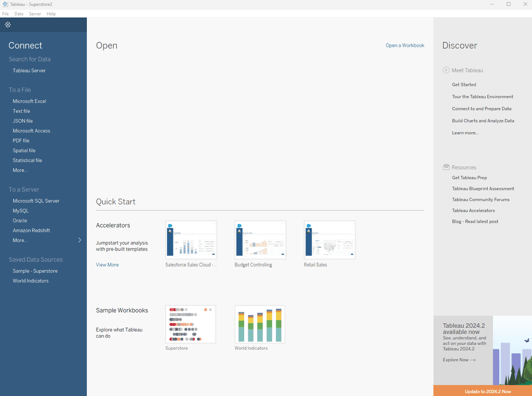The height and width of the screenshot is (396, 532).
Task: Click the Tableau icon in the title bar
Action: pyautogui.click(x=5, y=4)
